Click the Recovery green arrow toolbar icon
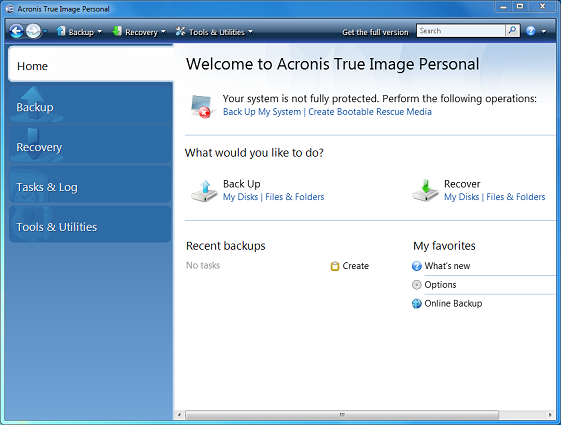561x425 pixels. [117, 31]
